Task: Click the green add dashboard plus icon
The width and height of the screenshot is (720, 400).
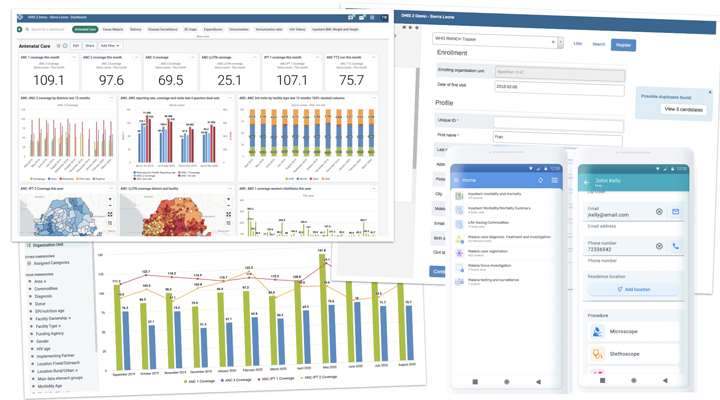Action: click(20, 30)
